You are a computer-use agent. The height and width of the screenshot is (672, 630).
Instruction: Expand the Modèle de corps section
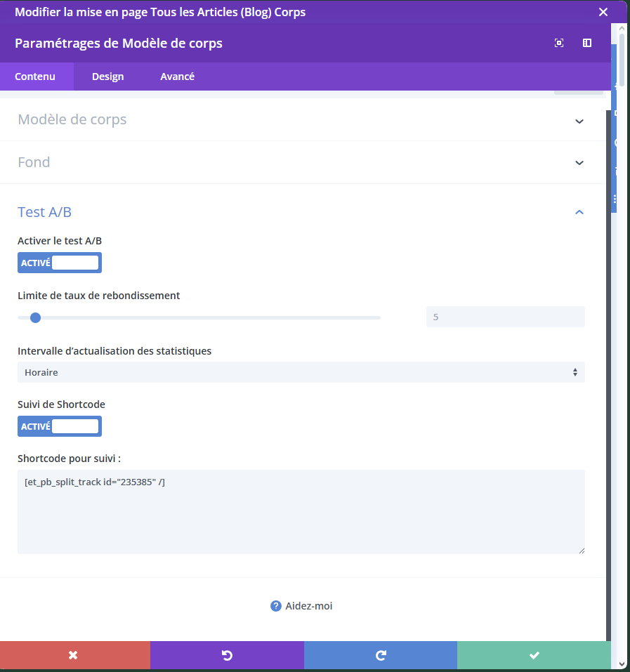579,120
